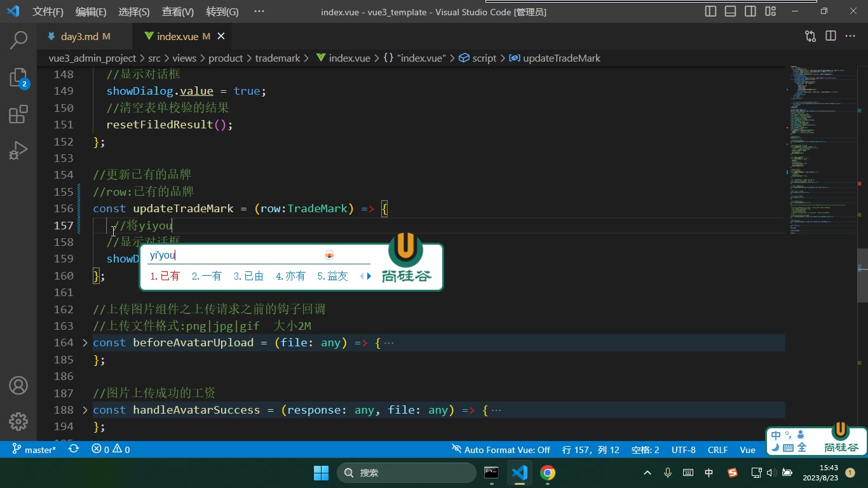Open Run and Debug view
The width and height of the screenshot is (868, 488).
[18, 151]
